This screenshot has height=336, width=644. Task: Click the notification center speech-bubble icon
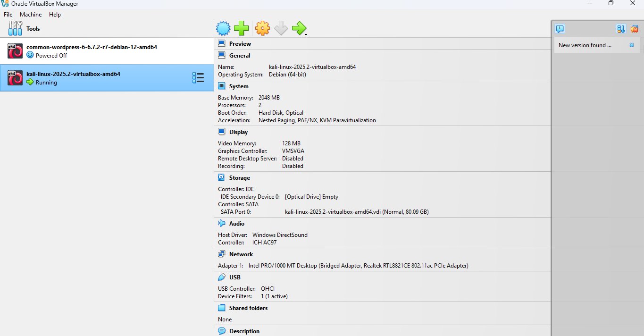pos(560,29)
